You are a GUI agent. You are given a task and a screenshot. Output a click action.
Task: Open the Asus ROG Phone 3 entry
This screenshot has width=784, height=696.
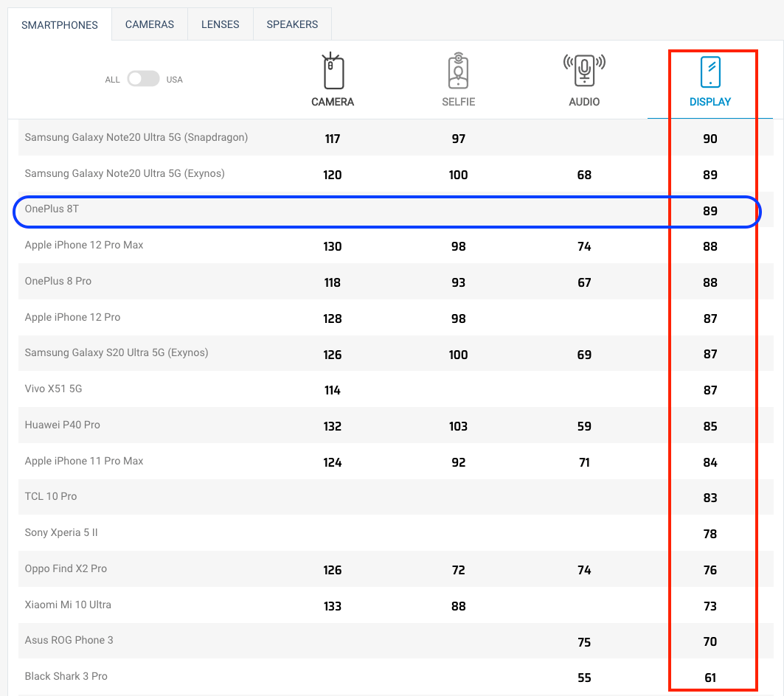(x=69, y=640)
